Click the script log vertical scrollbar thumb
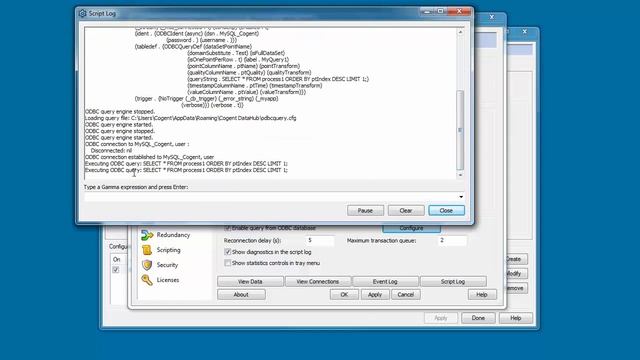This screenshot has width=640, height=360. 460,130
